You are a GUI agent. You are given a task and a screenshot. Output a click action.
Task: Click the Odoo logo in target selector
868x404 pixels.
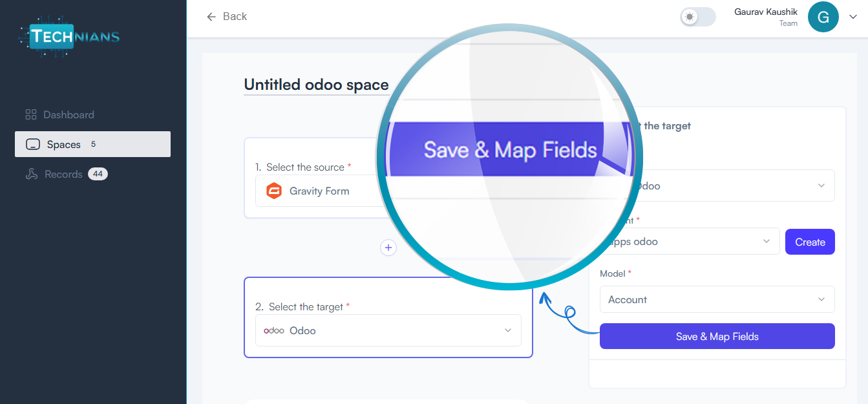click(274, 330)
